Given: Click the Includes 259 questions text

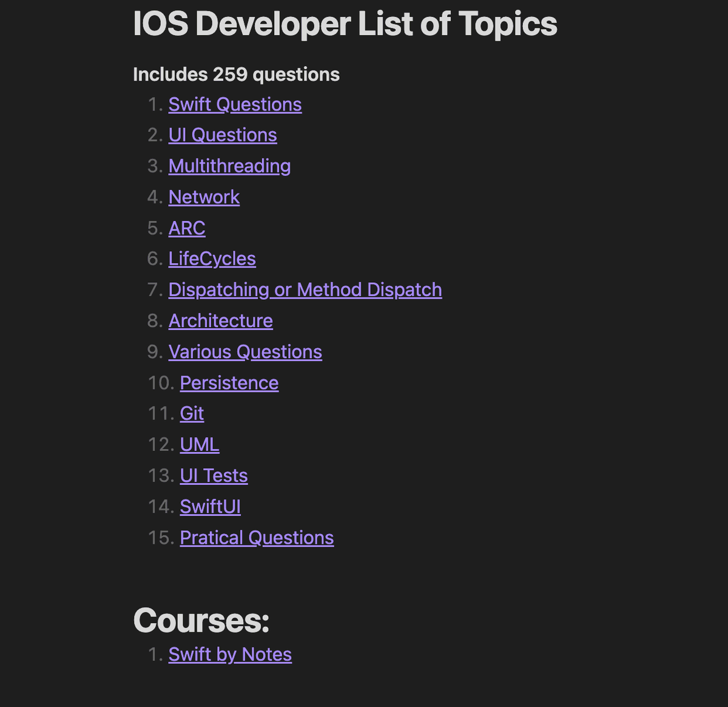Looking at the screenshot, I should point(236,75).
